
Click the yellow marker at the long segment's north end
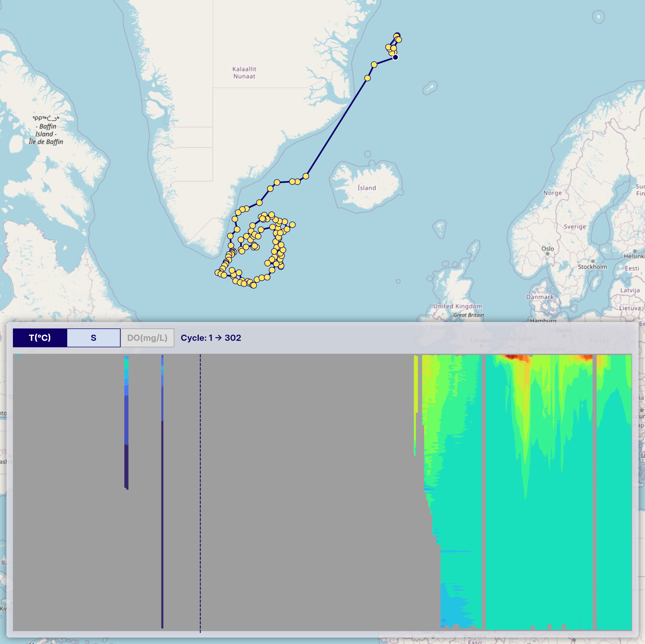(367, 78)
